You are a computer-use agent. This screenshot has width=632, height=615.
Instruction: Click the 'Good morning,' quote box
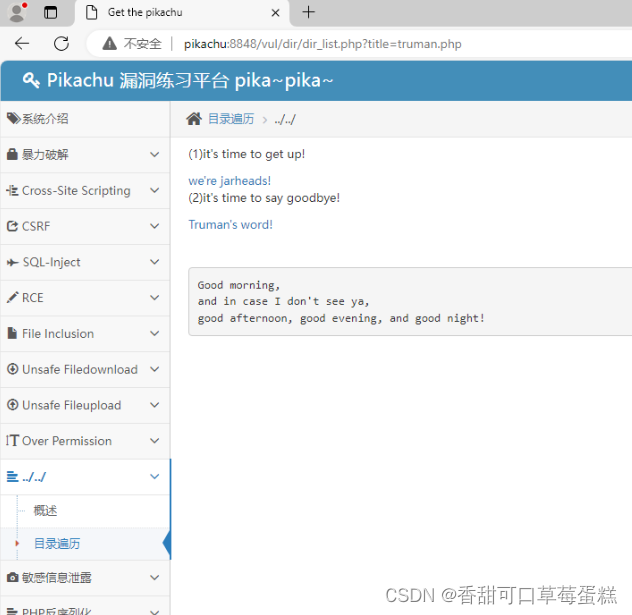click(x=410, y=301)
